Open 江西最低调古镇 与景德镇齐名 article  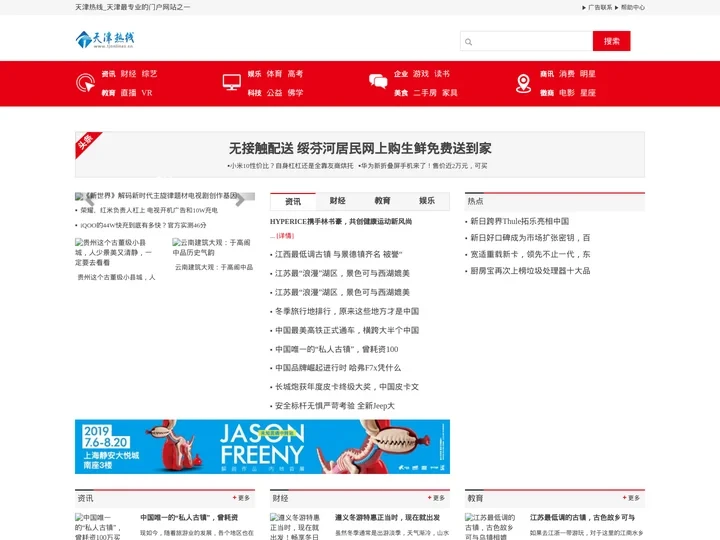pos(338,254)
